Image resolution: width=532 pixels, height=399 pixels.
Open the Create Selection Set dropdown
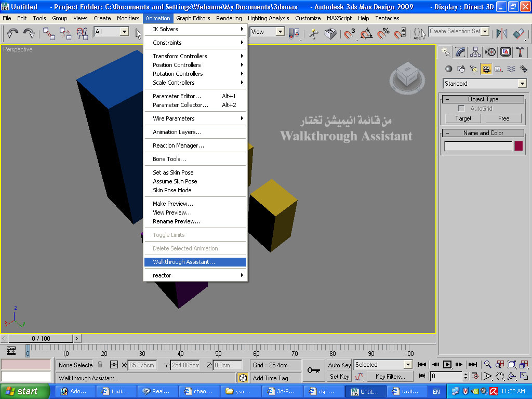click(485, 31)
